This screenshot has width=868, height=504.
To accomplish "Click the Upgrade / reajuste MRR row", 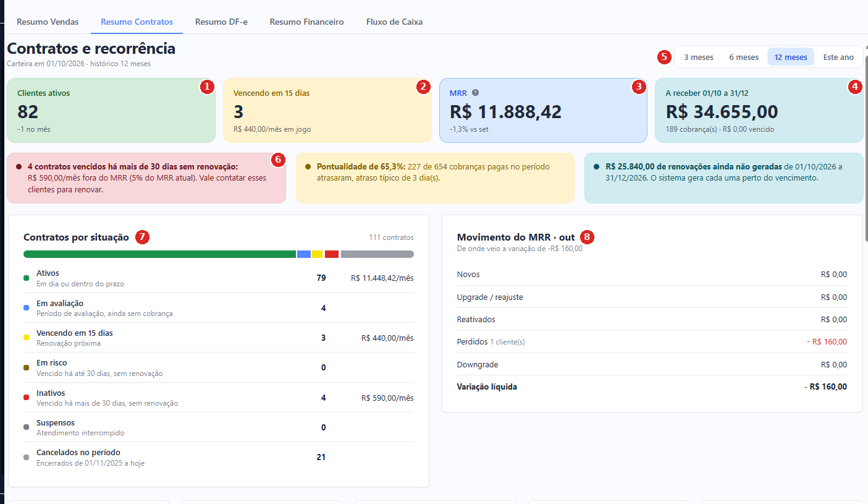I will pos(652,297).
